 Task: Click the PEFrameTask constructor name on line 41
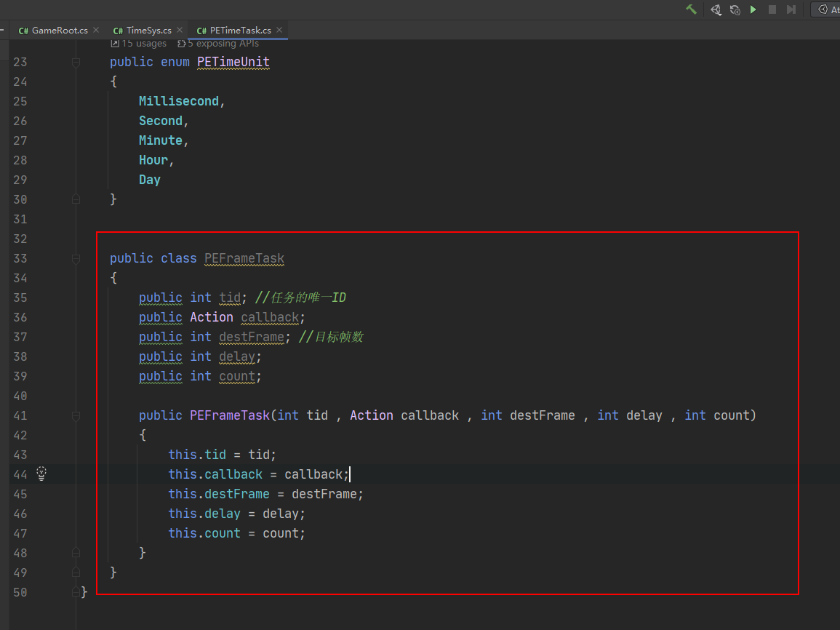[x=230, y=415]
